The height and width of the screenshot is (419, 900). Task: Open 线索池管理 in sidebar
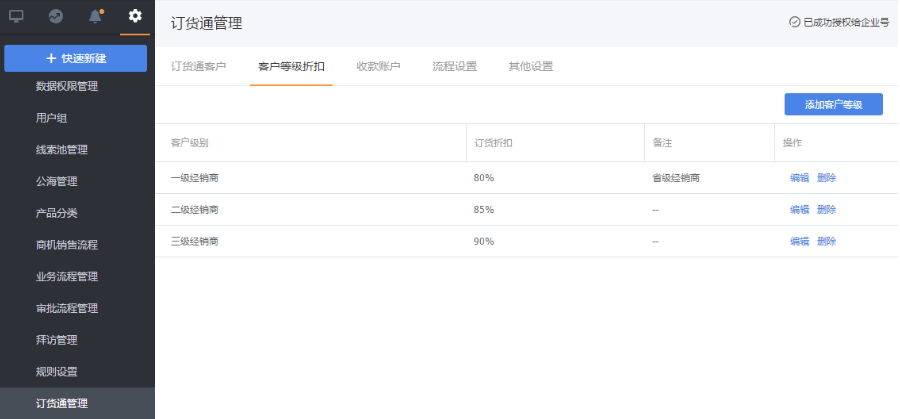[62, 150]
